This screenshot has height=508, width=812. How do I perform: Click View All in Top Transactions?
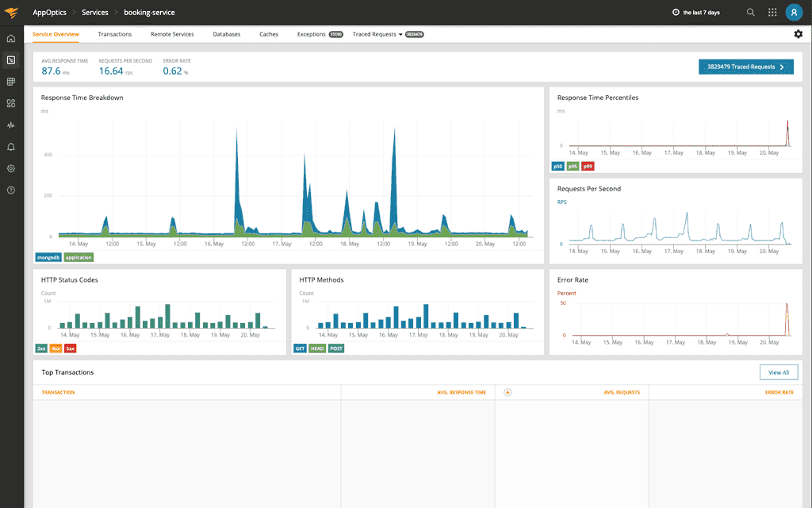tap(779, 371)
